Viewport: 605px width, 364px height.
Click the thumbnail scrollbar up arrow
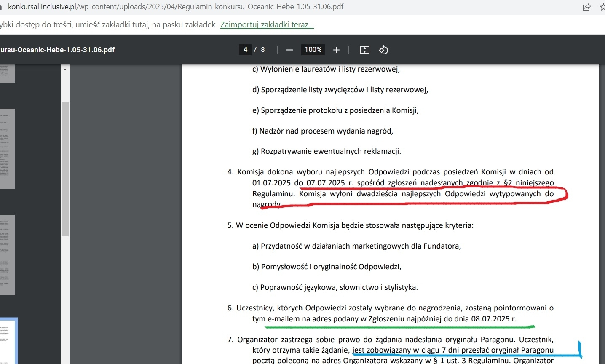tap(65, 69)
